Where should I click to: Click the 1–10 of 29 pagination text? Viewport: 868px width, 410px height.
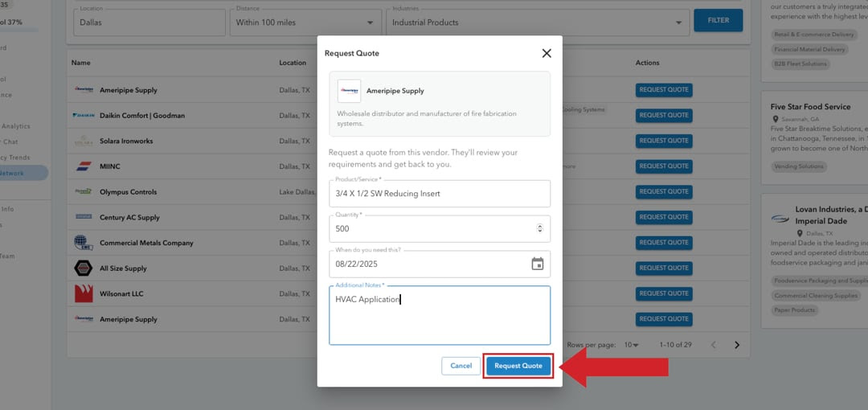click(675, 345)
